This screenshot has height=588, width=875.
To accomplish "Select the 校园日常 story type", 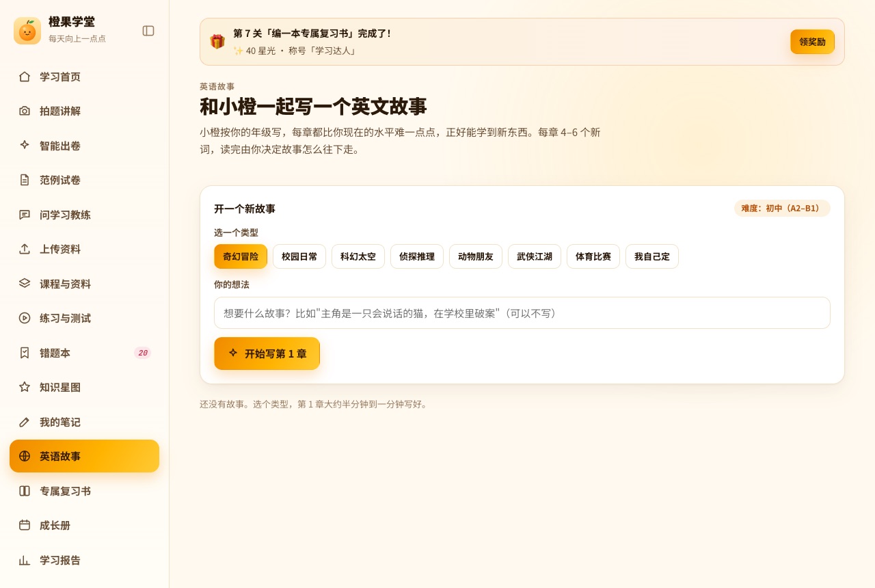I will click(x=299, y=256).
